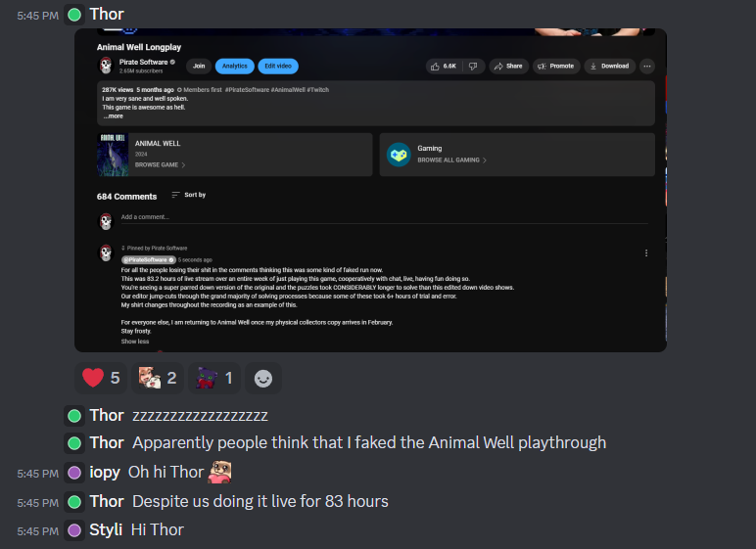
Task: Open BROWSE GAME for Animal Well
Action: coord(160,164)
